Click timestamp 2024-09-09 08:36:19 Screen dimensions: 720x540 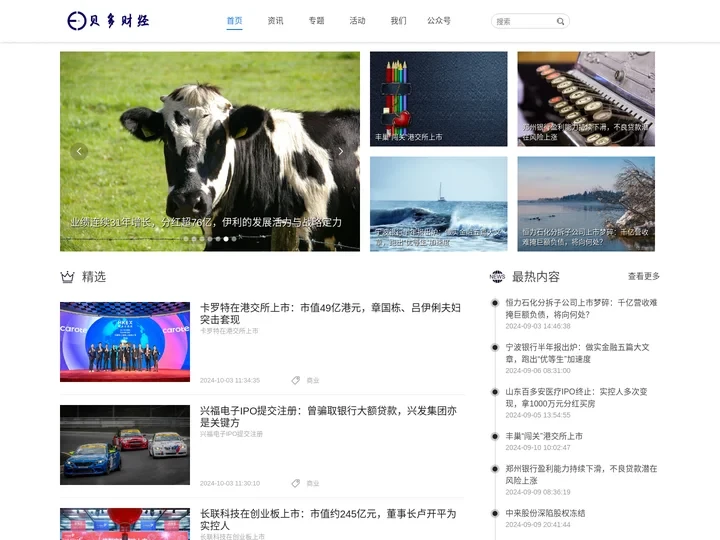(538, 492)
